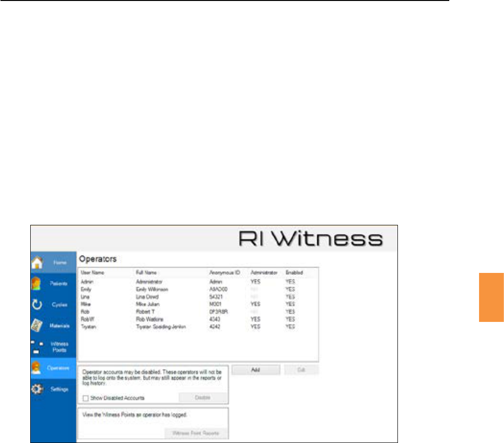
Task: Click full name Rob Watkins
Action: tap(150, 320)
